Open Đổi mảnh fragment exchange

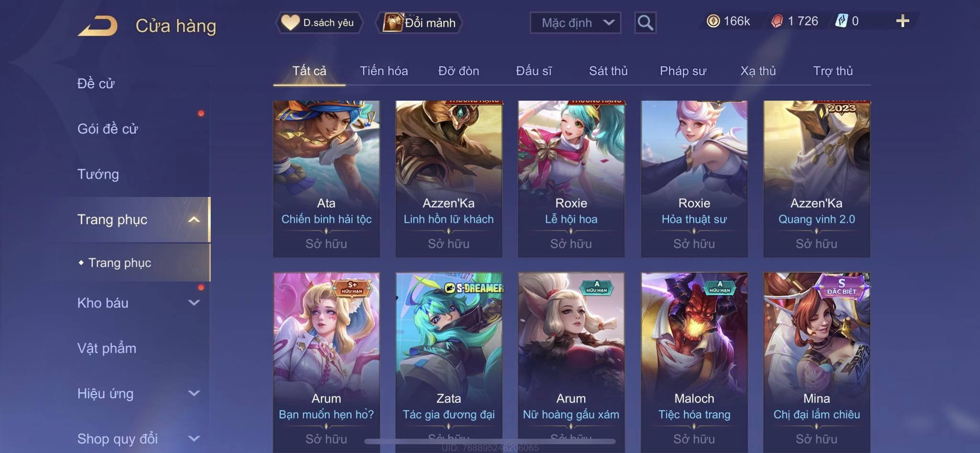click(420, 23)
